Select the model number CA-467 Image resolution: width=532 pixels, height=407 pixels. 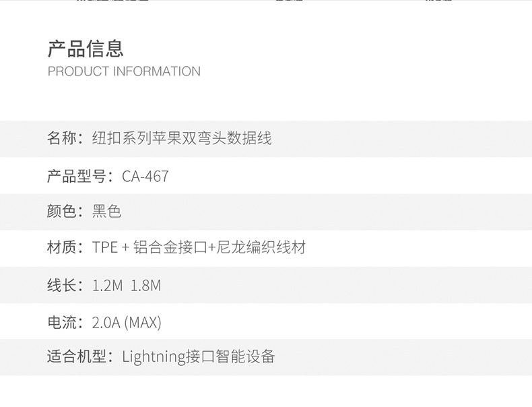145,177
